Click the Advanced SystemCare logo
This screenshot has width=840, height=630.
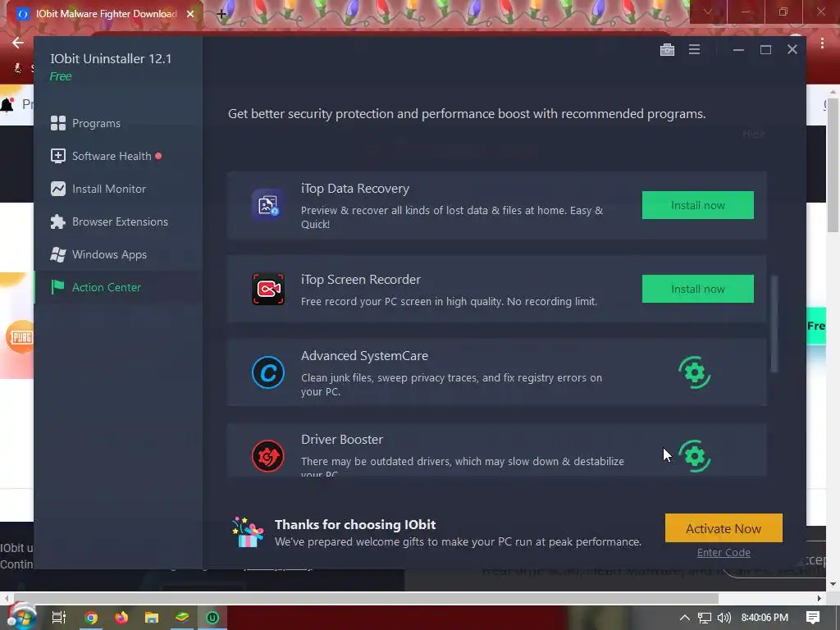click(x=268, y=372)
